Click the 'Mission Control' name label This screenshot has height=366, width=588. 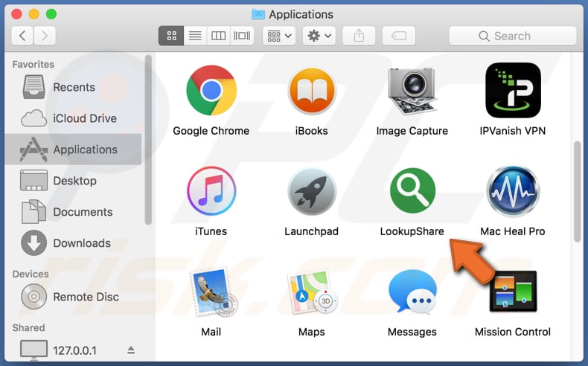coord(513,332)
